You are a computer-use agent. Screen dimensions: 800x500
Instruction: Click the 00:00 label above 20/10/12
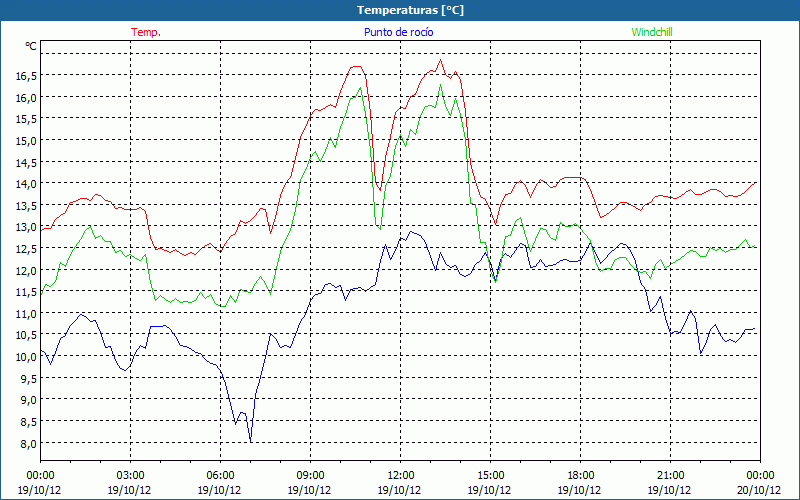pos(760,476)
